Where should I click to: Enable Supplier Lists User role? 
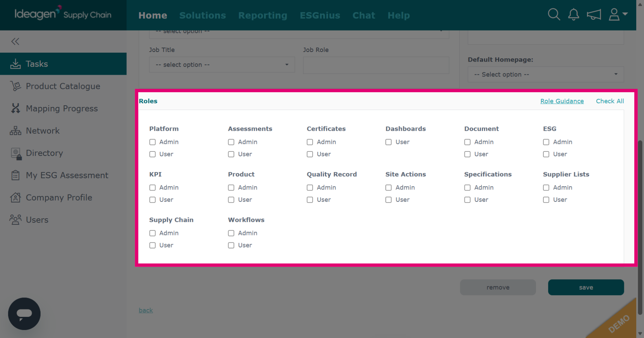(x=546, y=200)
